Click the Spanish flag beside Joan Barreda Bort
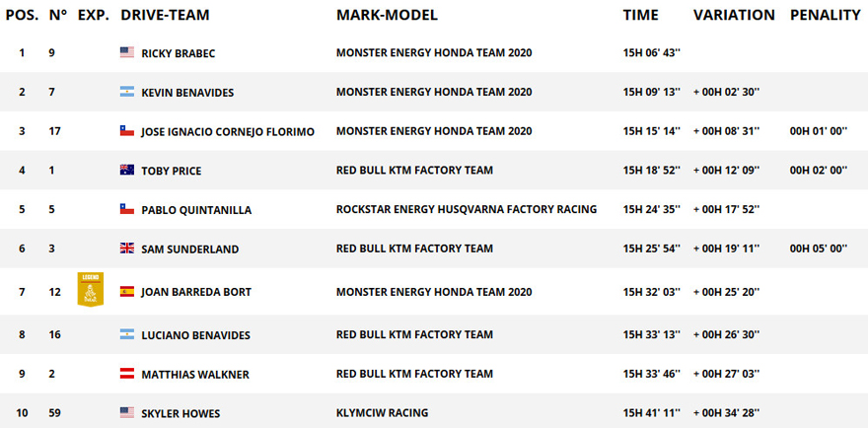The image size is (868, 428). (x=127, y=291)
